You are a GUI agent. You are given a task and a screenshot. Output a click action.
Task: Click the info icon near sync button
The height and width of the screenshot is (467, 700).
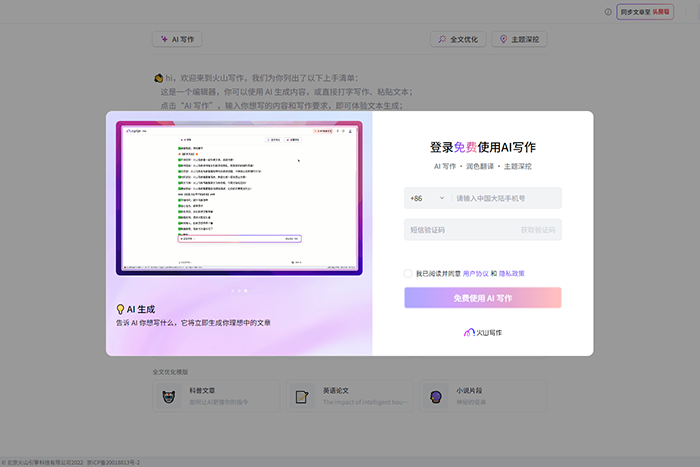(608, 12)
